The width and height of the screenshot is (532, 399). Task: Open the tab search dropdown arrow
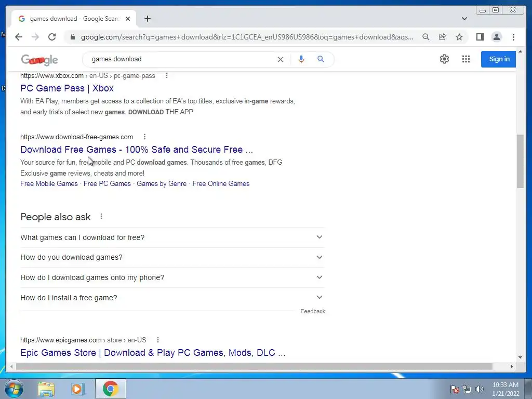coord(464,19)
